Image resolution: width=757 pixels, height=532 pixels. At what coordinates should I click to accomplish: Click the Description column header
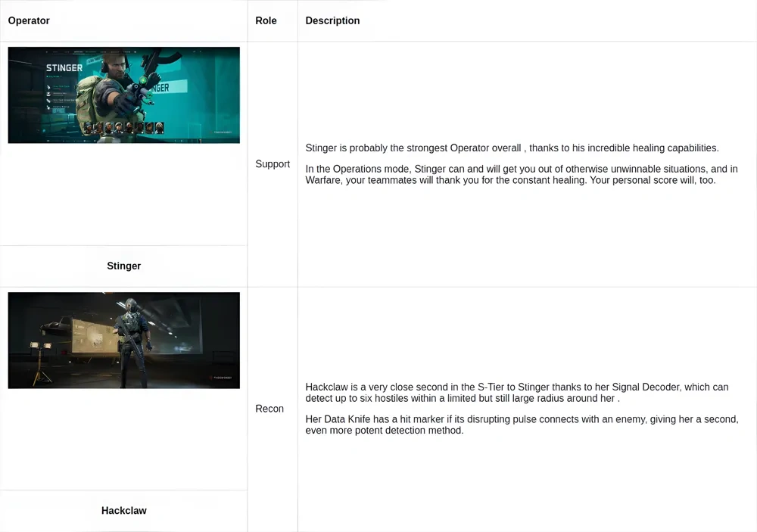pos(332,20)
